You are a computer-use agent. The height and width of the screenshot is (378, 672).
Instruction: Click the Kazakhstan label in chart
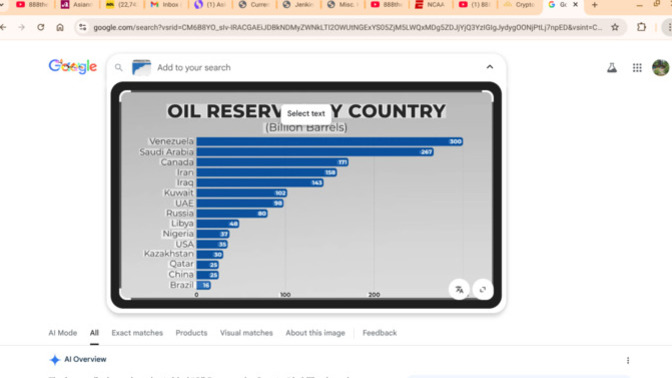(x=168, y=254)
